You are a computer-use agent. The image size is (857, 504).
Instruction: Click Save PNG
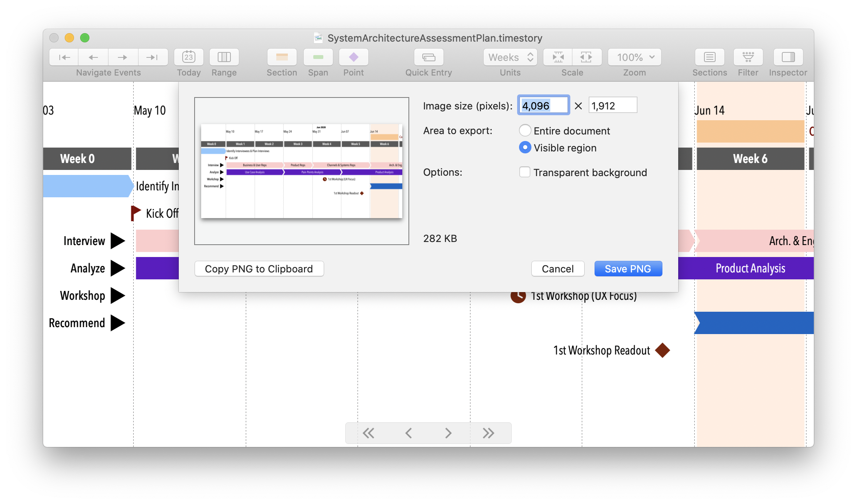pyautogui.click(x=628, y=269)
